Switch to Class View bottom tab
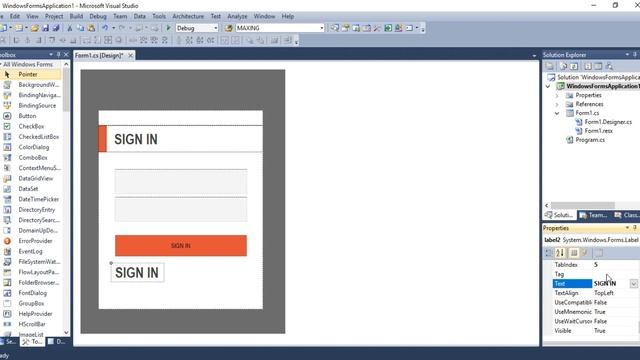Viewport: 640px width, 360px height. tap(627, 215)
